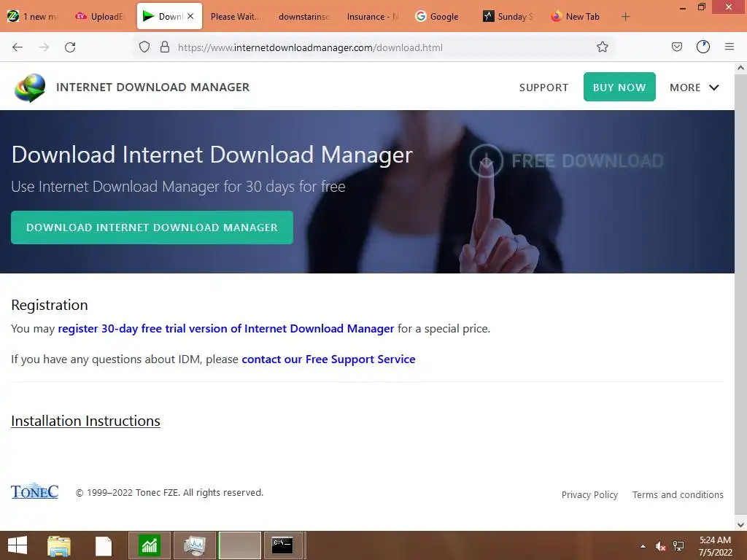Open Firefox hamburger application menu
Screen dimensions: 747x560
point(729,47)
